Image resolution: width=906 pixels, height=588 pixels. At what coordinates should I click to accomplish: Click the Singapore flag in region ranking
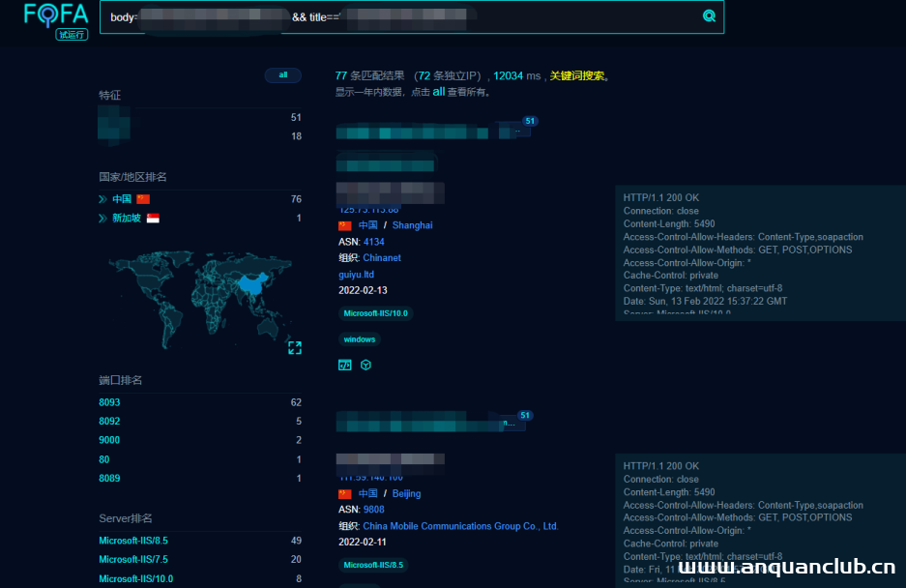click(x=153, y=219)
